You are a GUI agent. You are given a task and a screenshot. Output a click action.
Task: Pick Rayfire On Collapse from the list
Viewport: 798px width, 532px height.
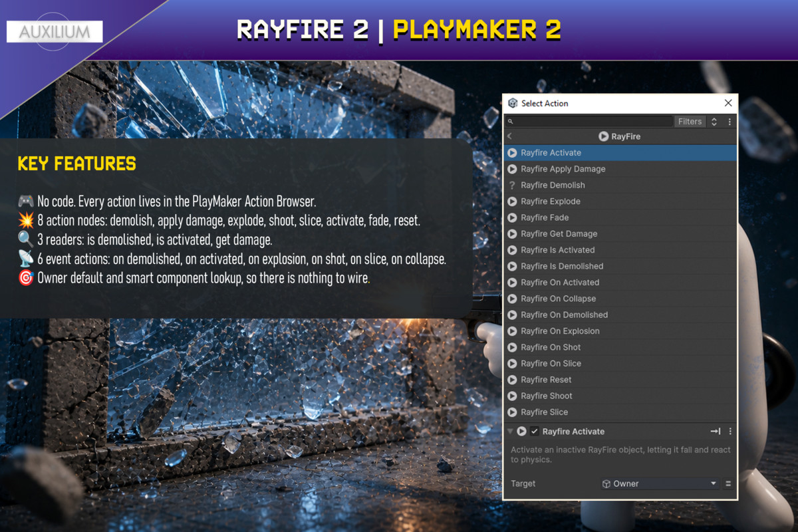620,299
